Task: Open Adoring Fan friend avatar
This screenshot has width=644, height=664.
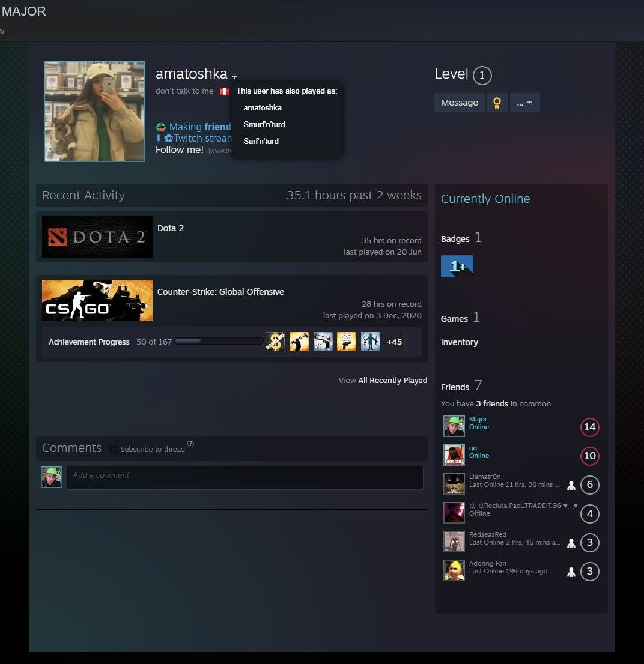Action: pyautogui.click(x=454, y=570)
